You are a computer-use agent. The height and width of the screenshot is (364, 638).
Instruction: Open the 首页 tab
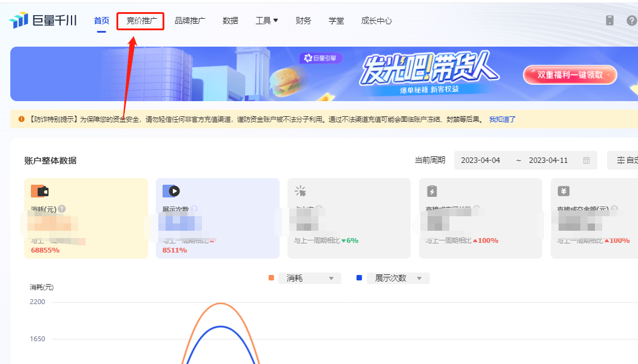[101, 21]
